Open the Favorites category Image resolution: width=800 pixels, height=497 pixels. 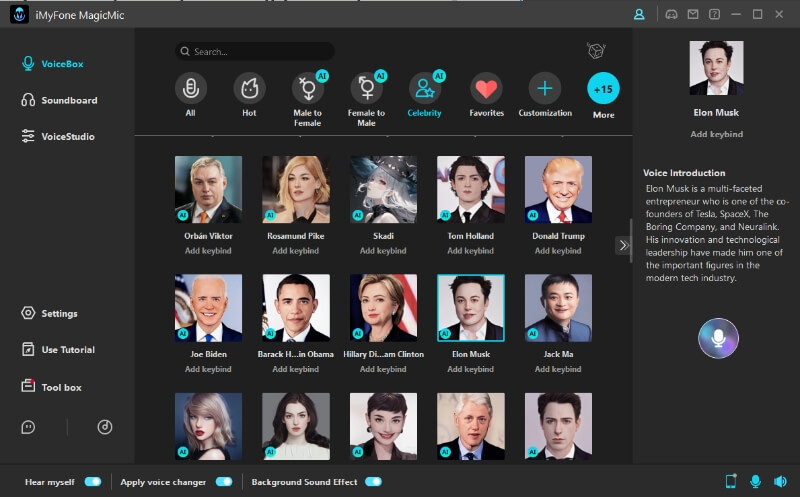point(486,95)
